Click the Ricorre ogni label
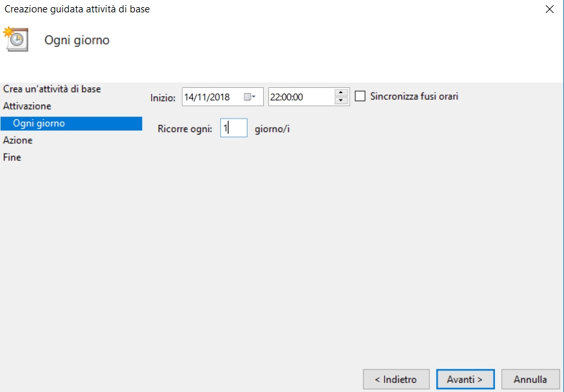The height and width of the screenshot is (392, 564). (184, 129)
